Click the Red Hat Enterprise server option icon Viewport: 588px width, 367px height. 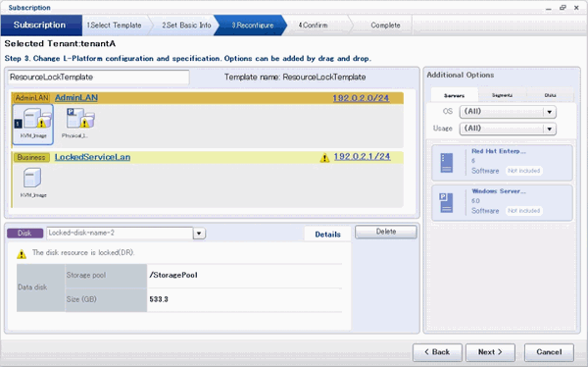click(x=446, y=163)
